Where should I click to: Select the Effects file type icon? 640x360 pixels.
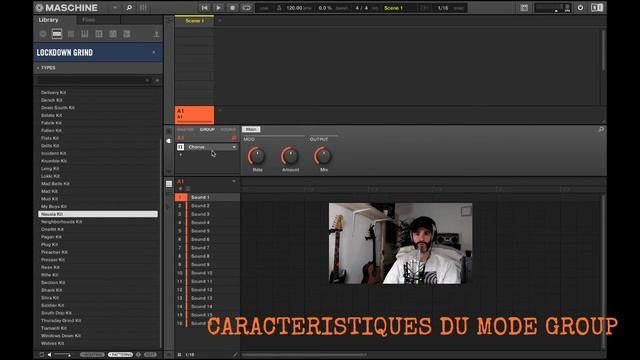[99, 34]
